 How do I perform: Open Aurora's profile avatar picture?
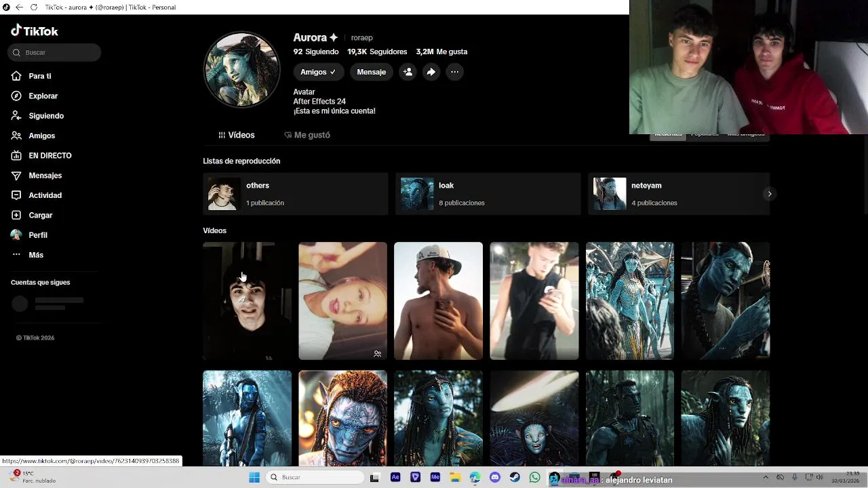coord(242,69)
